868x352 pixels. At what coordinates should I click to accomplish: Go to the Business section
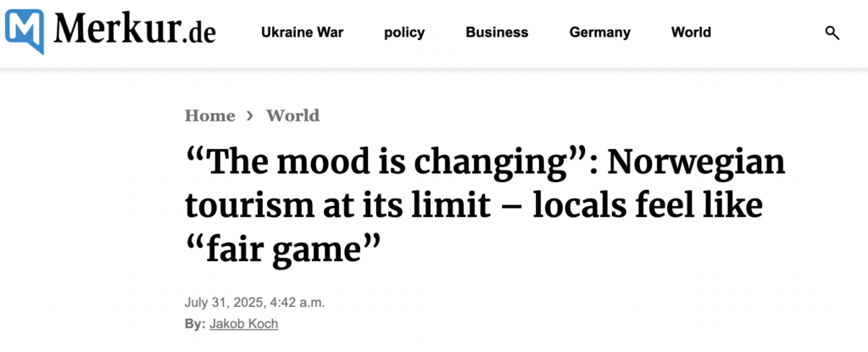pyautogui.click(x=497, y=33)
